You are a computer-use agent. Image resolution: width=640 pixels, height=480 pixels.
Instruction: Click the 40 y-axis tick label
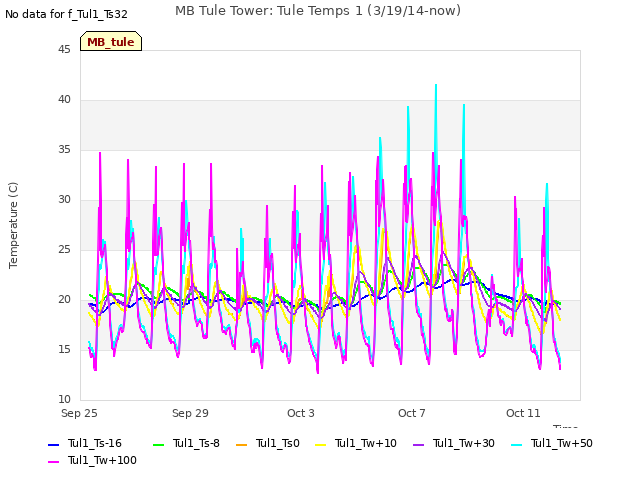tap(64, 100)
